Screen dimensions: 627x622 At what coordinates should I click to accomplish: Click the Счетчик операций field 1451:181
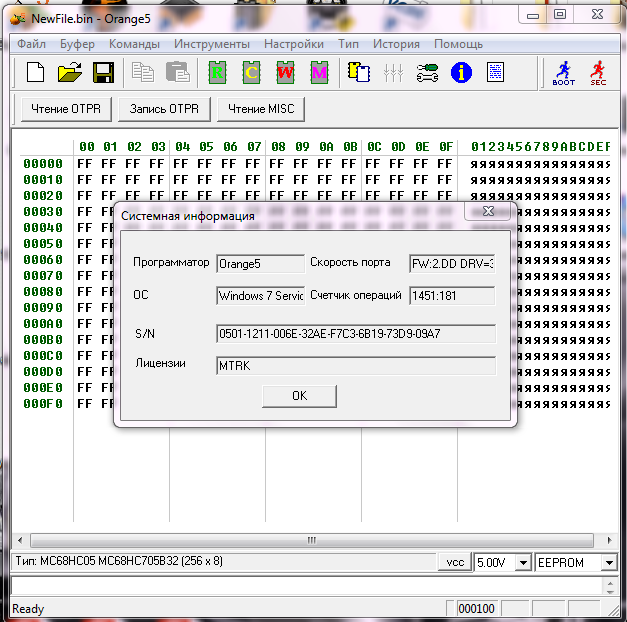pos(452,296)
